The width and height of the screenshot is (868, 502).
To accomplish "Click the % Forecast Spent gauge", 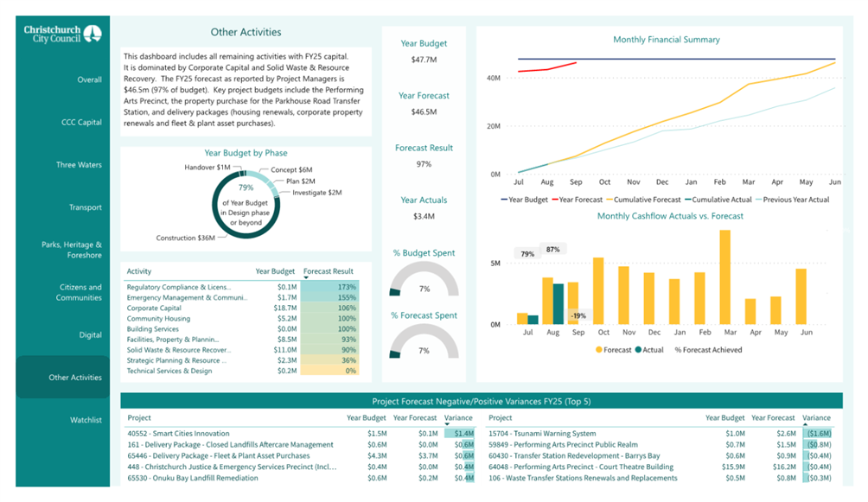I will [x=424, y=341].
